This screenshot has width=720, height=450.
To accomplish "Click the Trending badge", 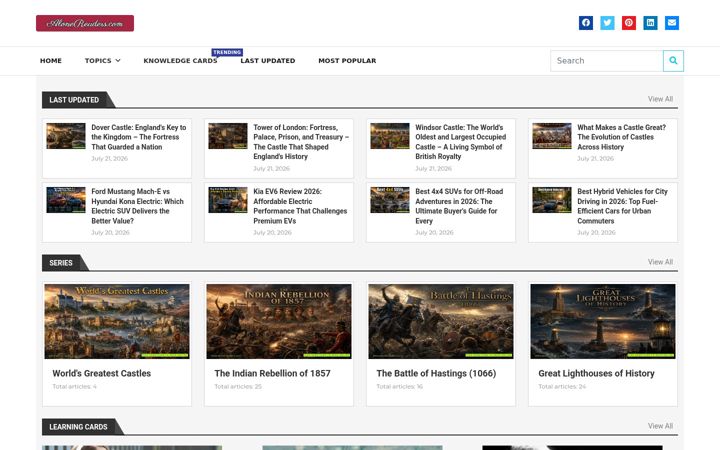I will coord(227,52).
